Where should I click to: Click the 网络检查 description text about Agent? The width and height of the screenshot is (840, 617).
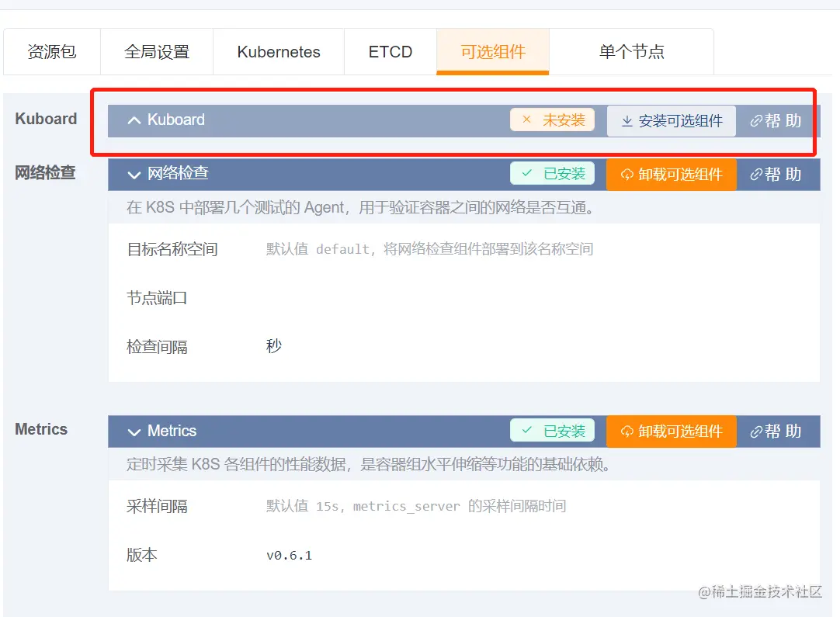(x=360, y=207)
